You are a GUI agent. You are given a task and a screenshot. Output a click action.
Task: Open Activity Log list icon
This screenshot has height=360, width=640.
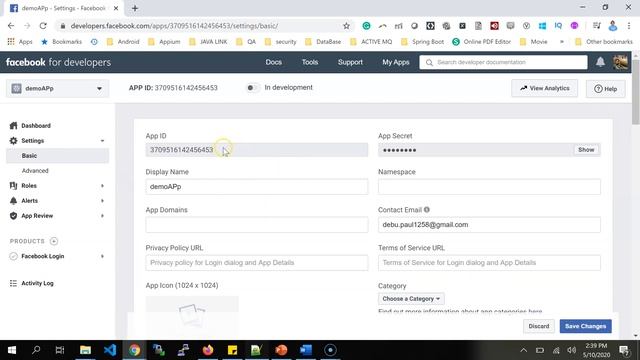pyautogui.click(x=13, y=283)
